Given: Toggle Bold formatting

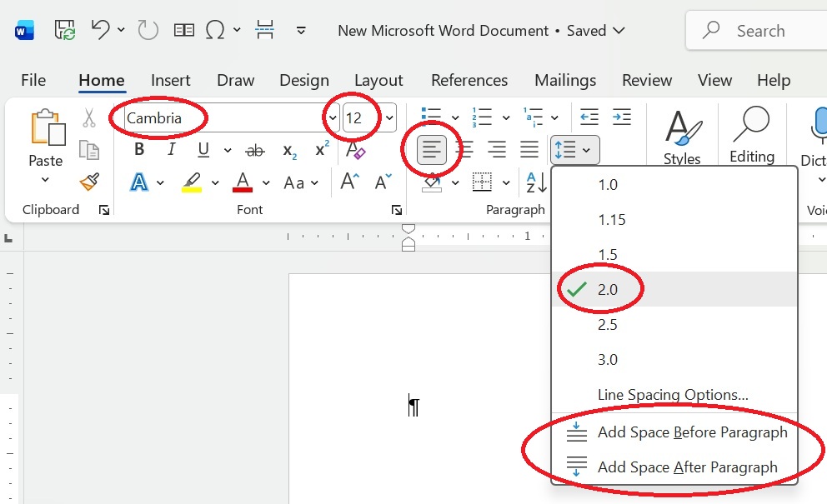Looking at the screenshot, I should click(x=139, y=150).
